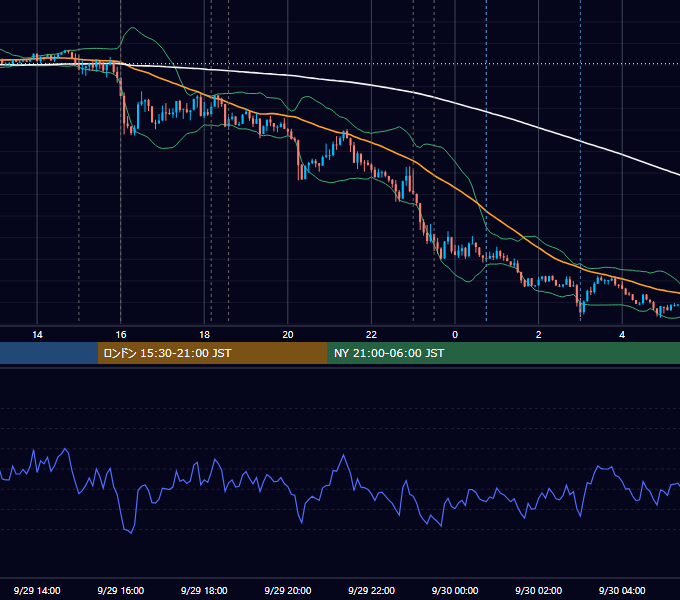Viewport: 680px width, 600px height.
Task: Click the 14 hour axis label
Action: tap(37, 335)
